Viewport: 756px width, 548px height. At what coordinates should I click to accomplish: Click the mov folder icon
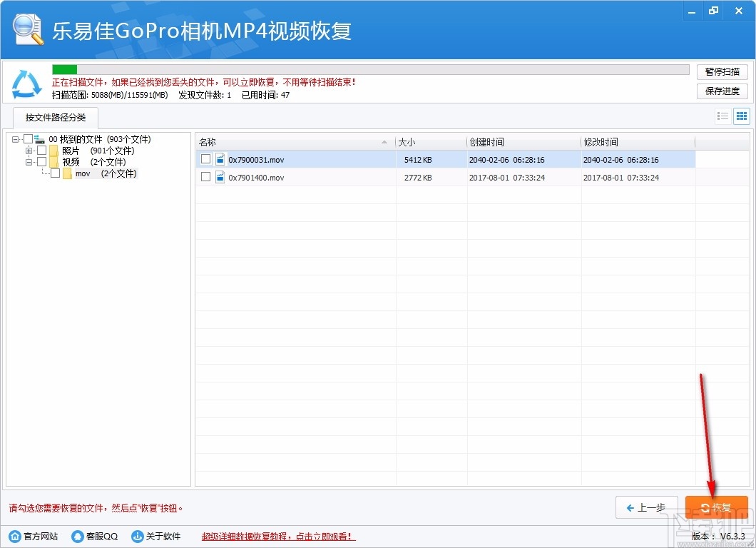pos(67,173)
